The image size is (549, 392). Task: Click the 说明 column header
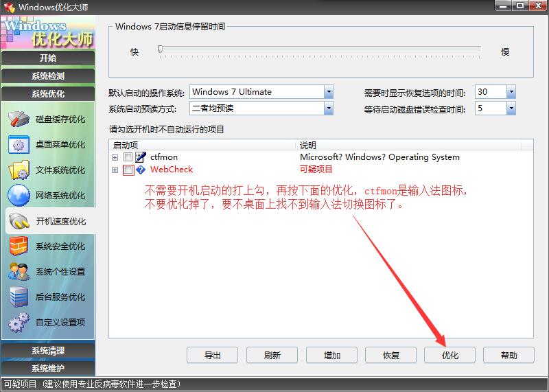[x=409, y=145]
